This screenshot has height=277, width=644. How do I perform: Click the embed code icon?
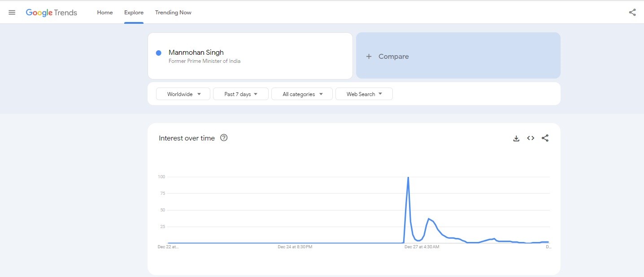[531, 138]
